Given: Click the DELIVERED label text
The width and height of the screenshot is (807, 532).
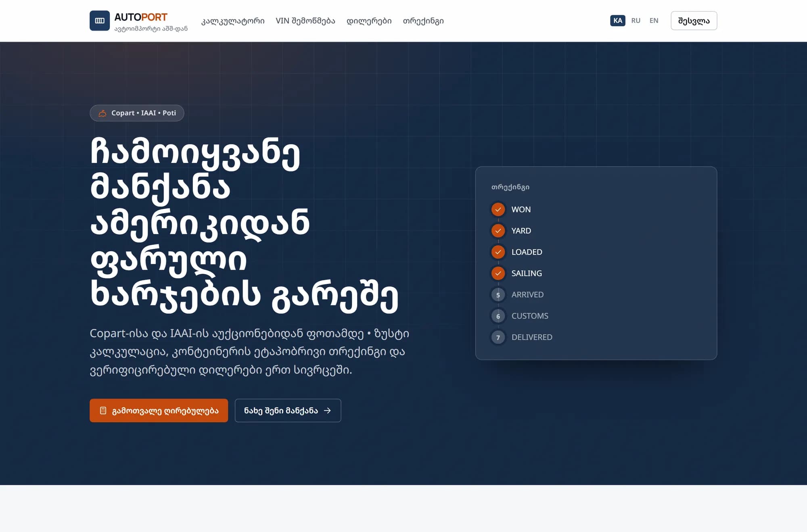Looking at the screenshot, I should tap(532, 338).
